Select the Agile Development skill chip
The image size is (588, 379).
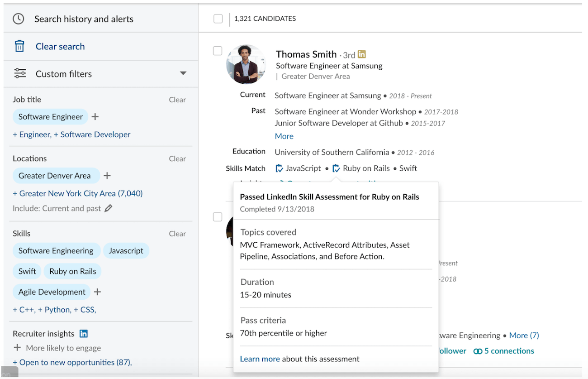[52, 292]
